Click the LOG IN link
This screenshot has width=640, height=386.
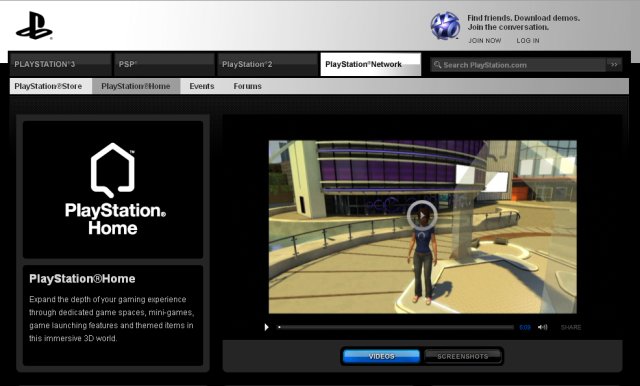528,40
